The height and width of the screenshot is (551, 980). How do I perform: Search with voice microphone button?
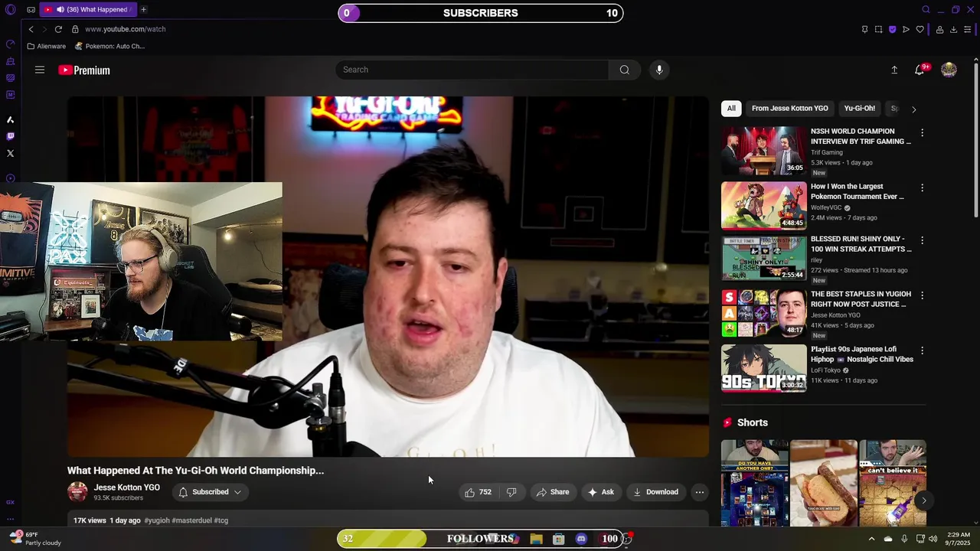coord(659,70)
